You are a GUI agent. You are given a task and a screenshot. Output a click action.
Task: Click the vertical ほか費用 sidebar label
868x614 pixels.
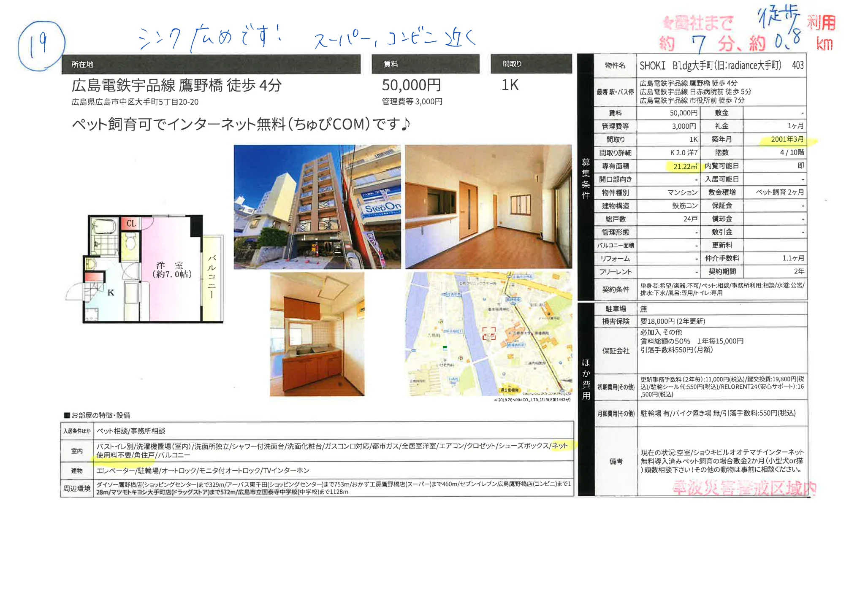pyautogui.click(x=586, y=379)
